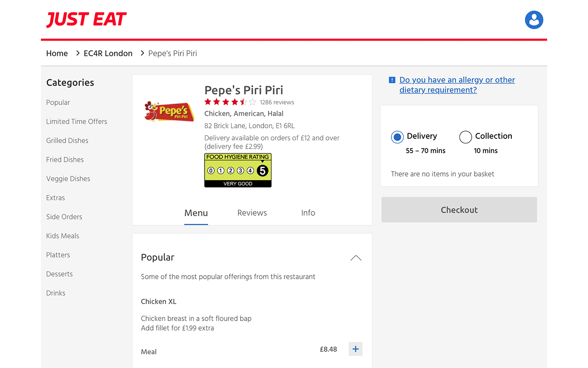Click the Pepe's Piri Piri restaurant logo

(169, 112)
